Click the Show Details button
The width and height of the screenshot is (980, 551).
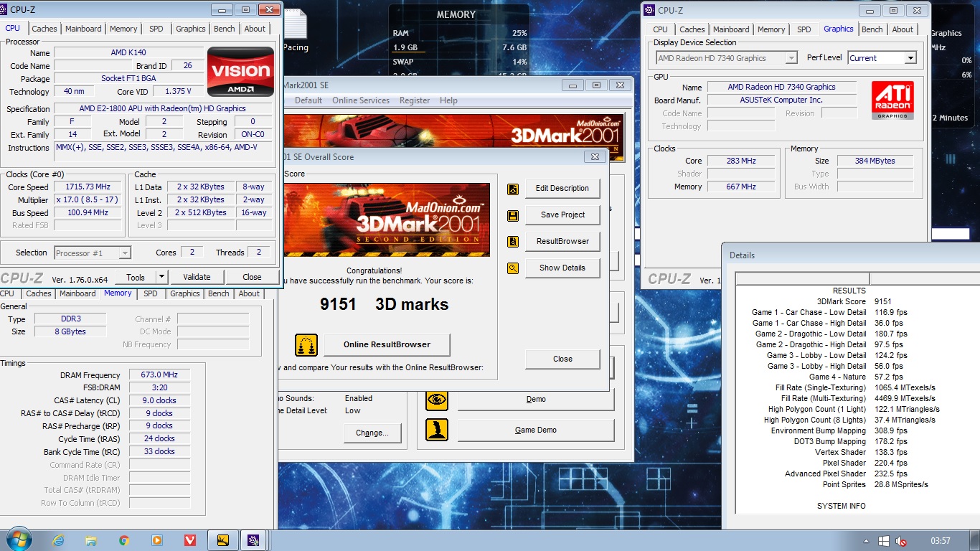click(x=562, y=268)
